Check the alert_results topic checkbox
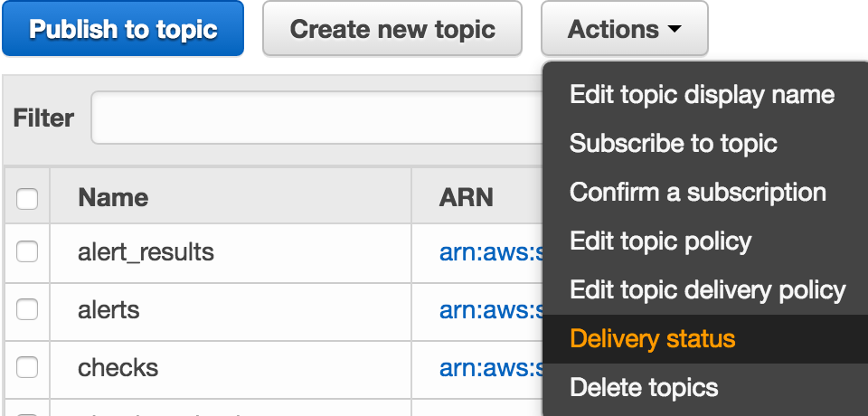The height and width of the screenshot is (416, 868). [27, 251]
